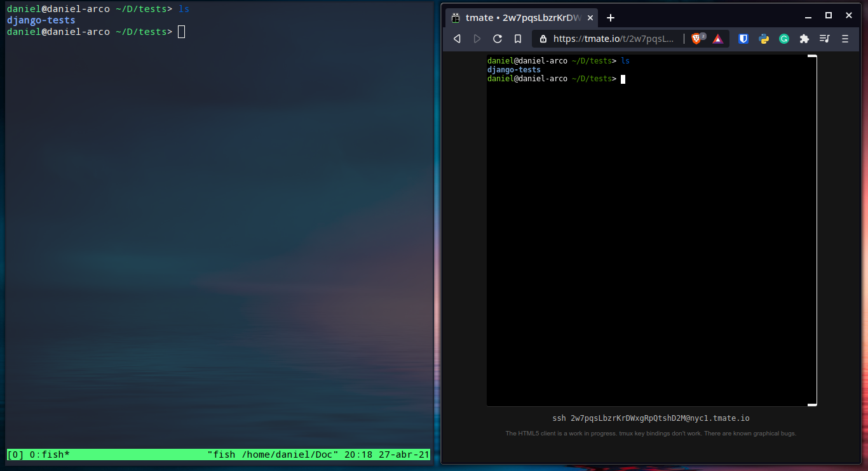
Task: Select the tmate session tab
Action: (522, 18)
